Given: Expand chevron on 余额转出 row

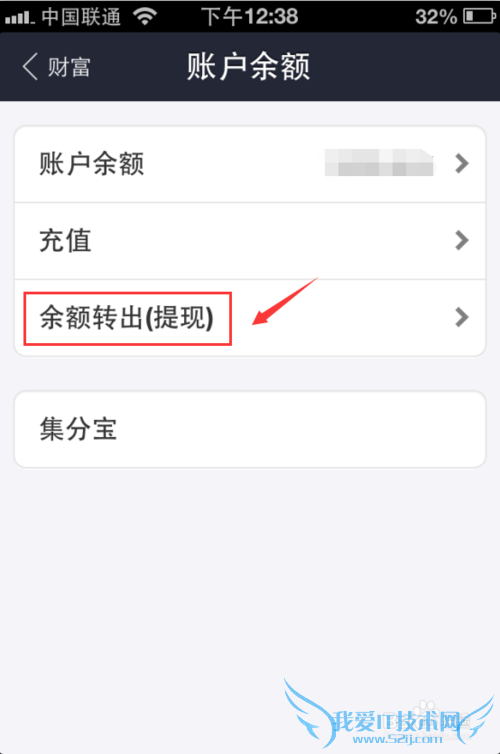Looking at the screenshot, I should [462, 317].
